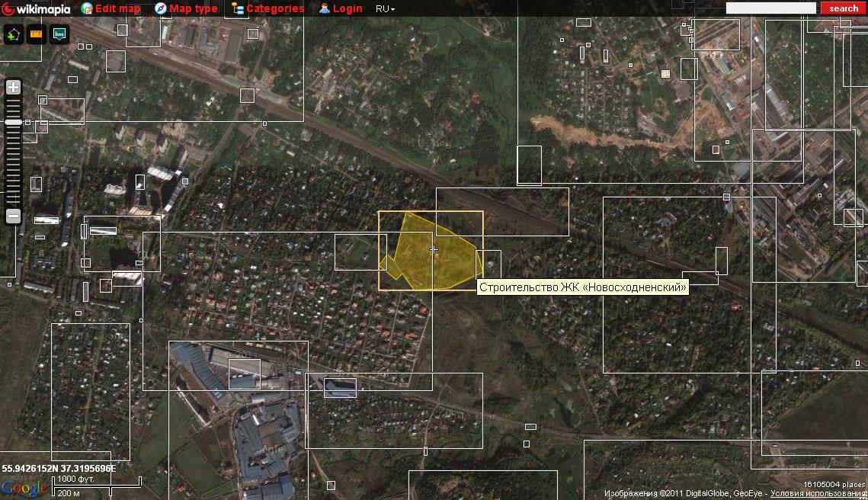868x500 pixels.
Task: Zoom out with the minus button
Action: [13, 216]
